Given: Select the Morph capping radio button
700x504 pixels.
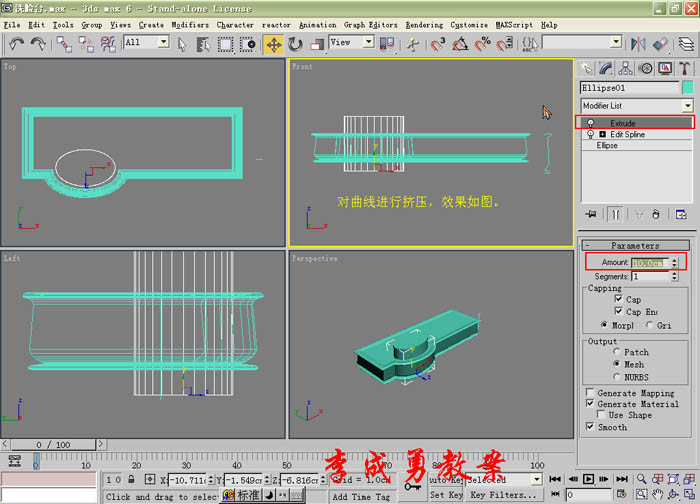Looking at the screenshot, I should (x=604, y=325).
